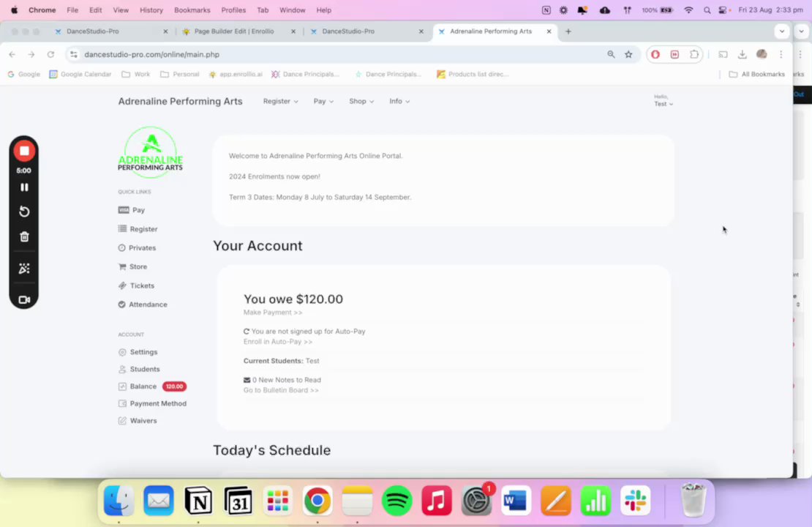
Task: Open the Wi-Fi menu bar icon
Action: click(688, 10)
